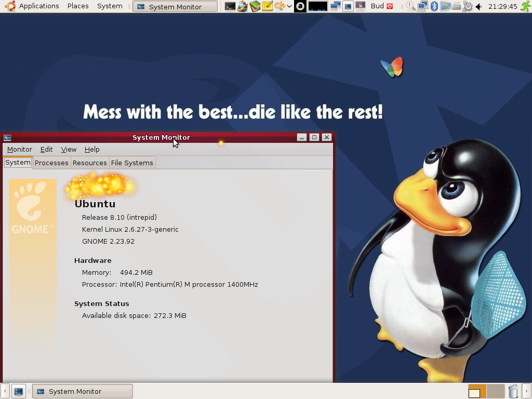Open the yellow sticky note icon

point(268,6)
